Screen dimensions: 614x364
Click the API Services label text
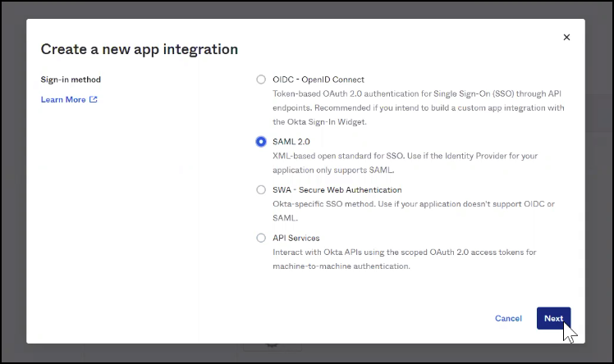(296, 238)
